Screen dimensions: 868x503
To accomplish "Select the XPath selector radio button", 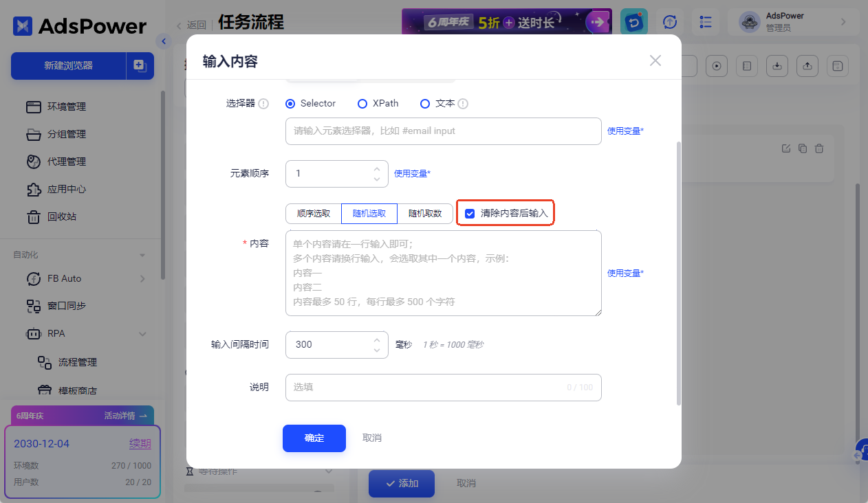I will click(362, 104).
